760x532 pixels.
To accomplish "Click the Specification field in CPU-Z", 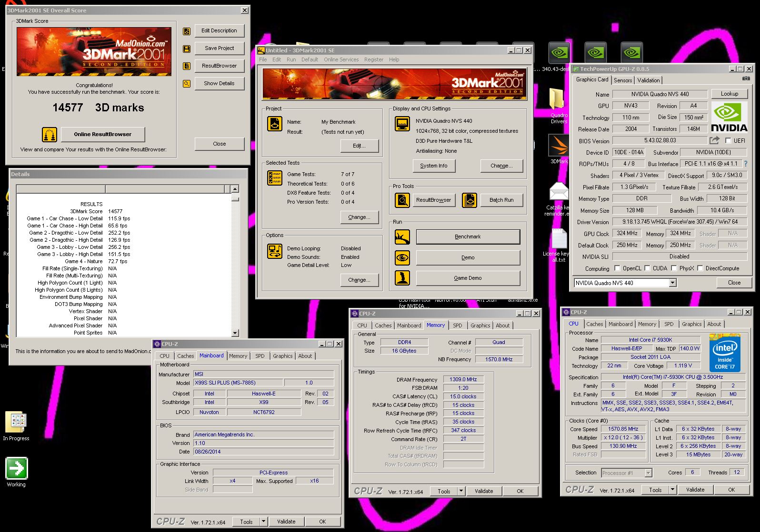I will (673, 377).
